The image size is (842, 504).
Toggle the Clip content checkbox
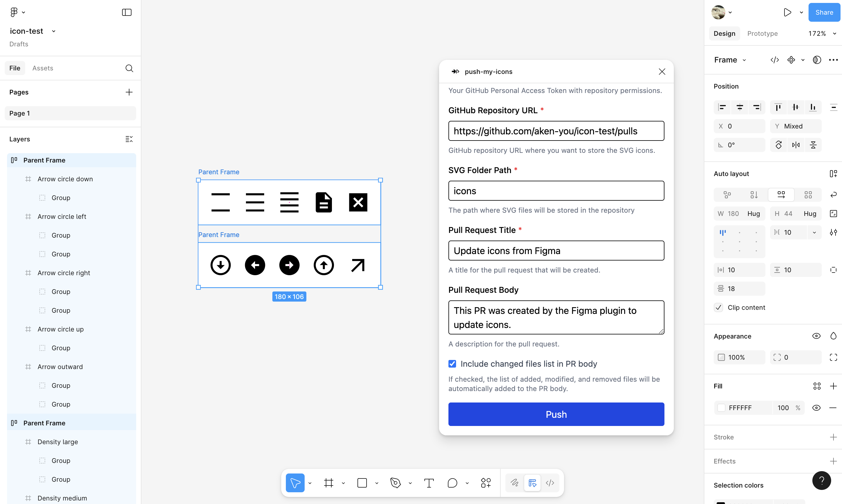(718, 307)
